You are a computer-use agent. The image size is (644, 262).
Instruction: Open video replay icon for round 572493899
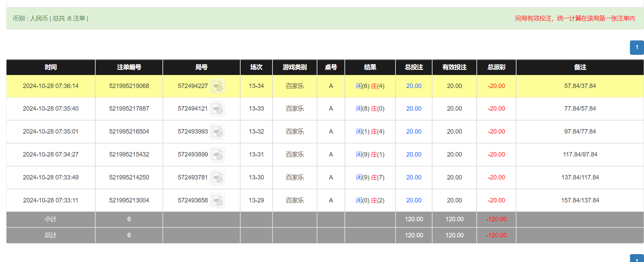tap(217, 155)
